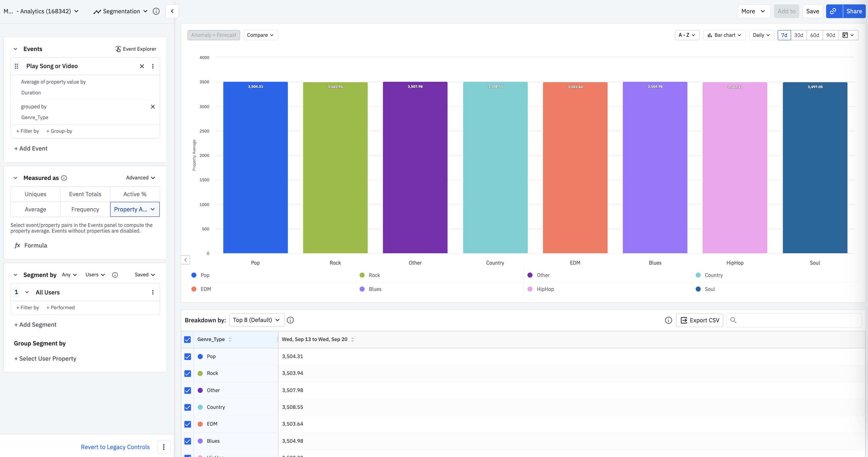
Task: Collapse the left panel with arrow button
Action: click(172, 11)
